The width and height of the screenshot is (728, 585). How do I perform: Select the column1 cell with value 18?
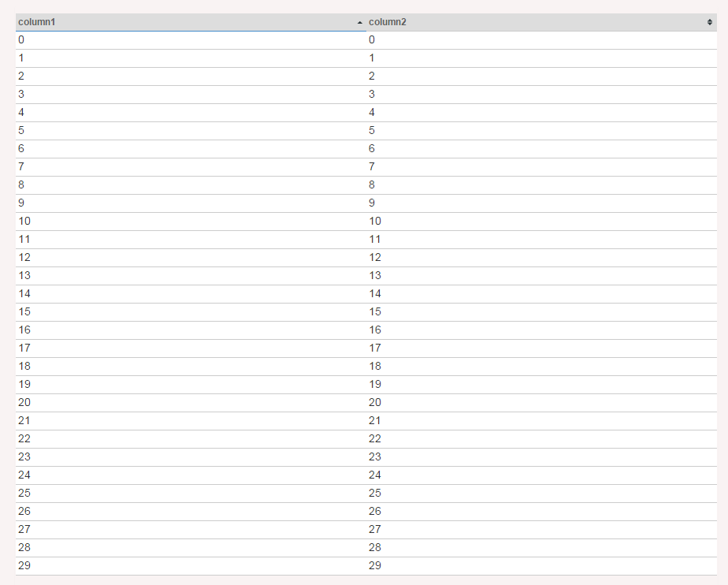[191, 367]
